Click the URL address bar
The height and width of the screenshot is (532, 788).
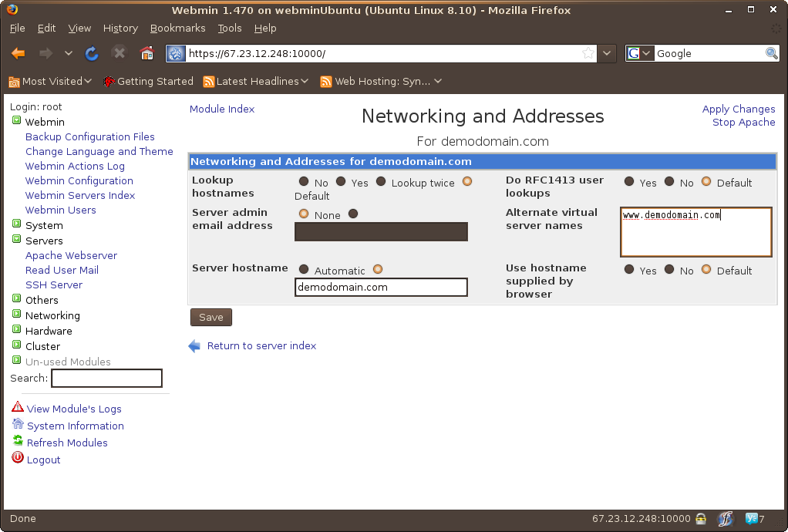[x=383, y=53]
